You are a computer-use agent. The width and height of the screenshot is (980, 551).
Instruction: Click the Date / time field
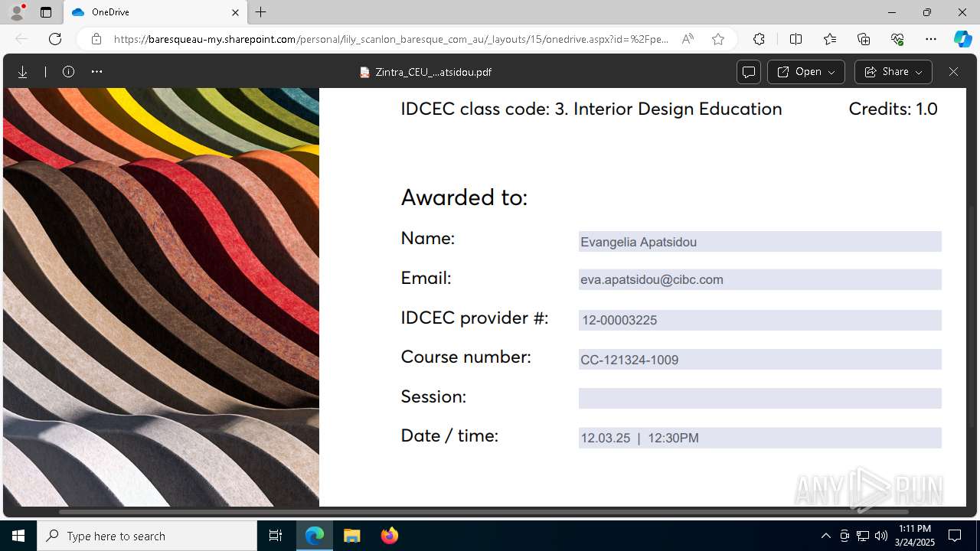pyautogui.click(x=759, y=438)
